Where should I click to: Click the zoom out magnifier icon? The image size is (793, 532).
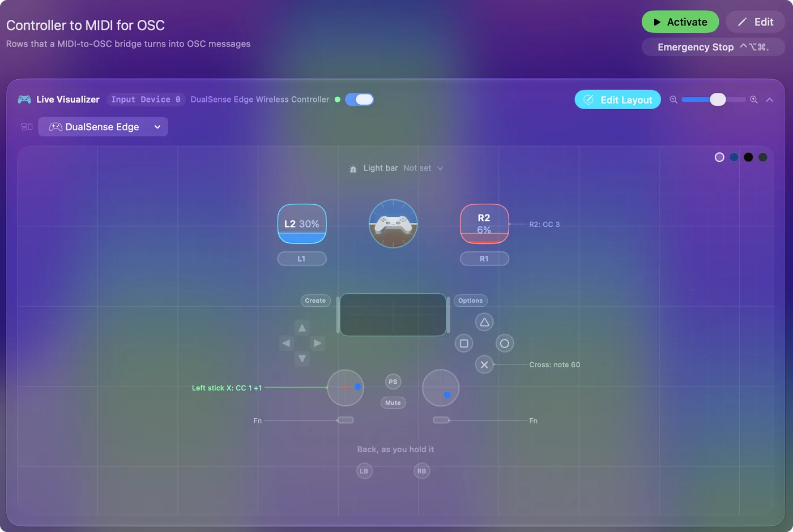[673, 100]
